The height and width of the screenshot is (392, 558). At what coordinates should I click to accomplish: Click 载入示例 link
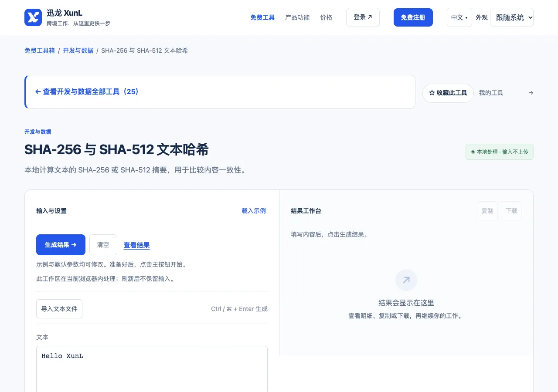tap(254, 211)
